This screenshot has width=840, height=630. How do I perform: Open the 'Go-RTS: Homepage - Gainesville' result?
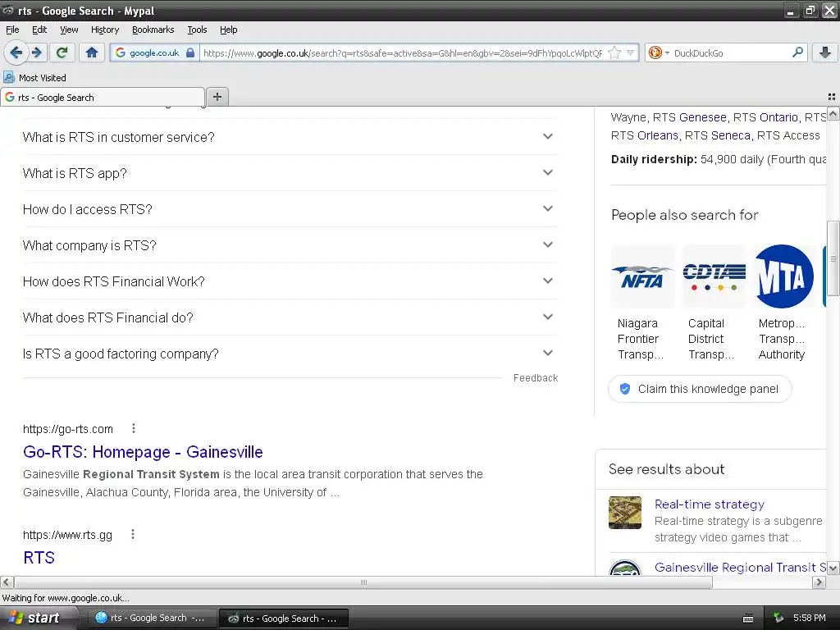click(143, 452)
